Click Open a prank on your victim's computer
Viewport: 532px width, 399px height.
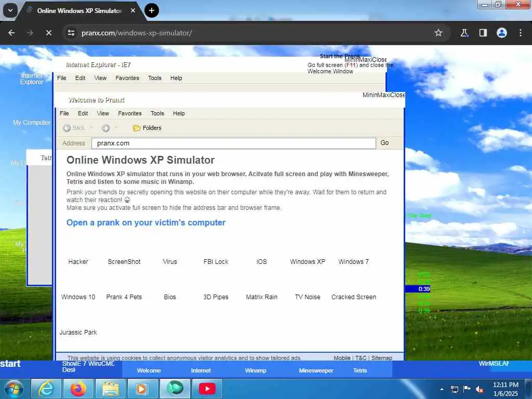click(x=146, y=222)
